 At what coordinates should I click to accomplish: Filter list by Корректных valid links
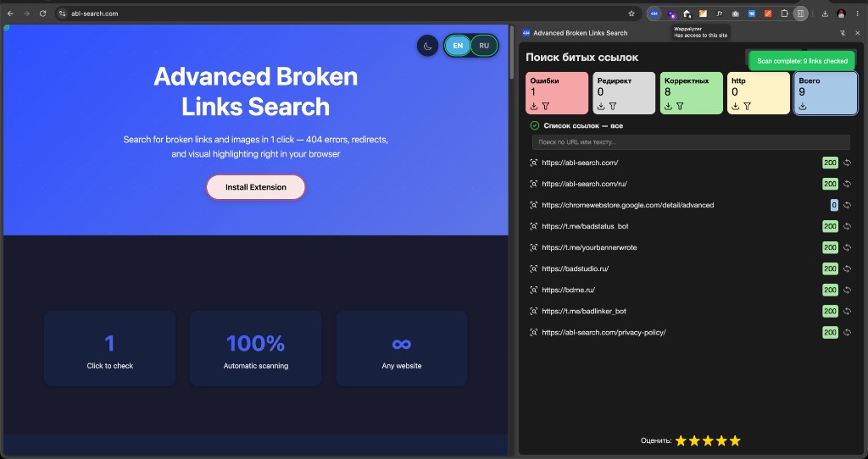tap(680, 106)
